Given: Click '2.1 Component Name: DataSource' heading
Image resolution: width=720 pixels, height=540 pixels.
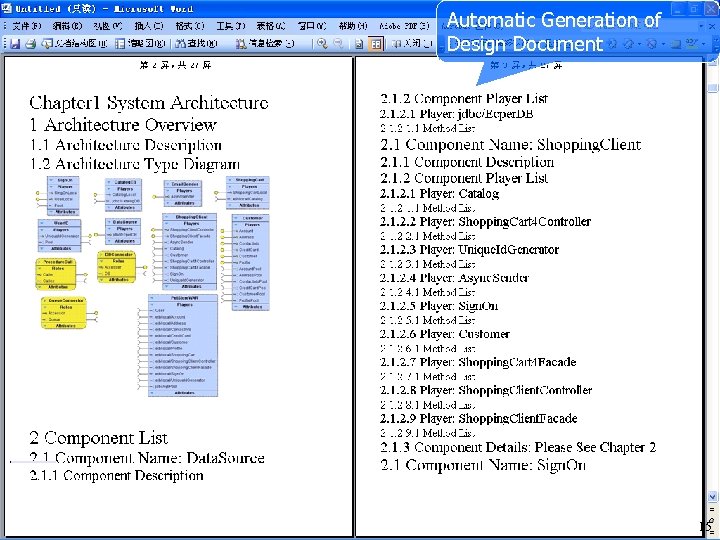Looking at the screenshot, I should click(147, 458).
